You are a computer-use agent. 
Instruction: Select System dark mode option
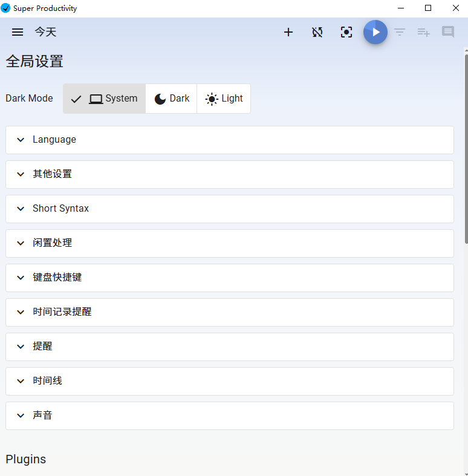(x=105, y=99)
